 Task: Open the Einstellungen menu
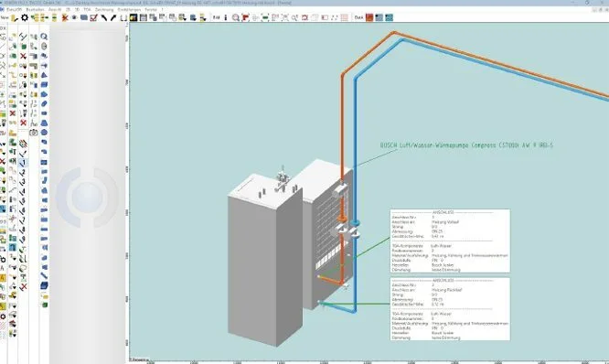click(x=129, y=9)
